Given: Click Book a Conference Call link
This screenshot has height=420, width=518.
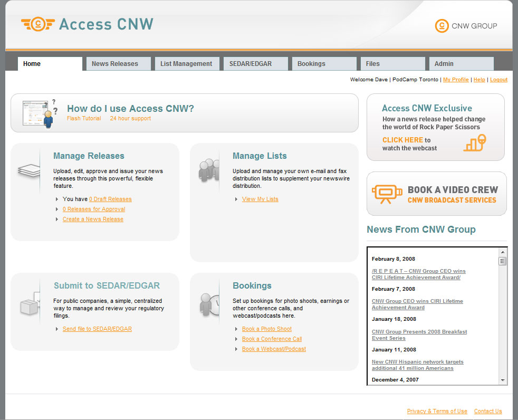Looking at the screenshot, I should tap(272, 339).
